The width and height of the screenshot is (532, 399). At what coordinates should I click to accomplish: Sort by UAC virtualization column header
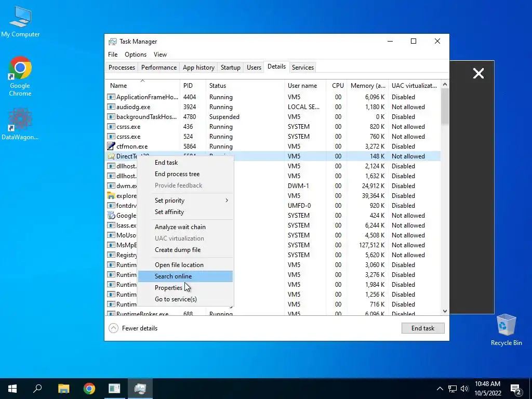[414, 86]
